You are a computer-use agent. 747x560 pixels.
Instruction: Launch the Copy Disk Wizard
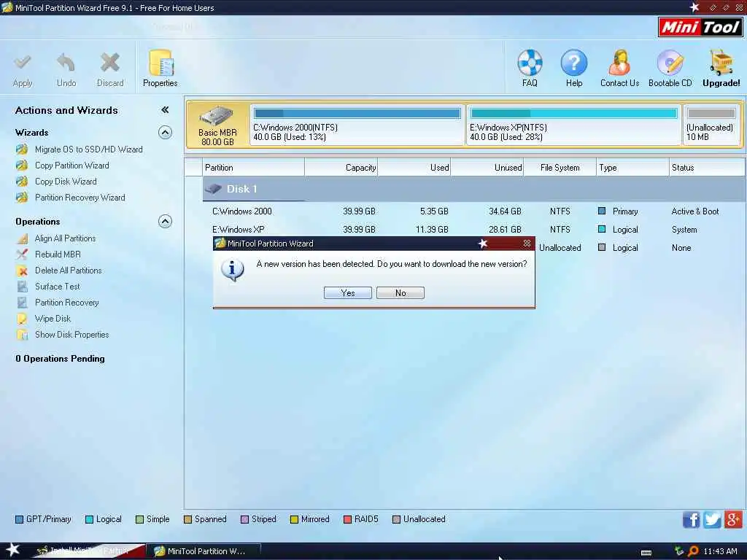tap(66, 182)
